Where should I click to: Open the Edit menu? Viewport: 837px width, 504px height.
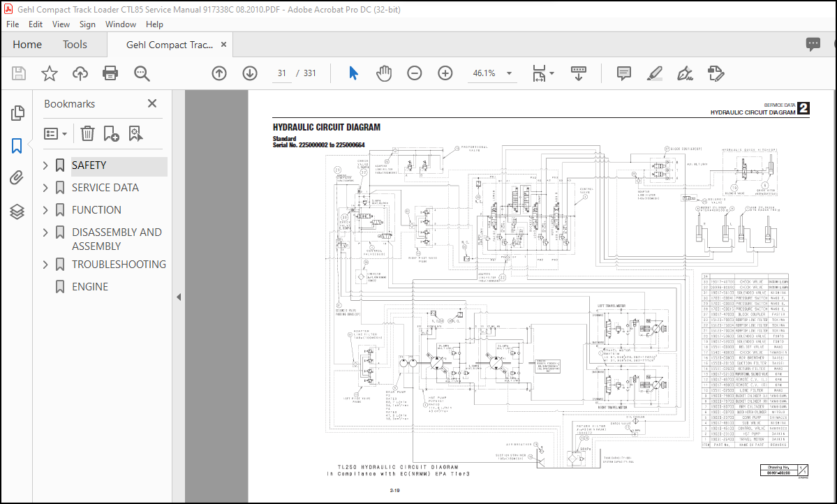click(35, 24)
